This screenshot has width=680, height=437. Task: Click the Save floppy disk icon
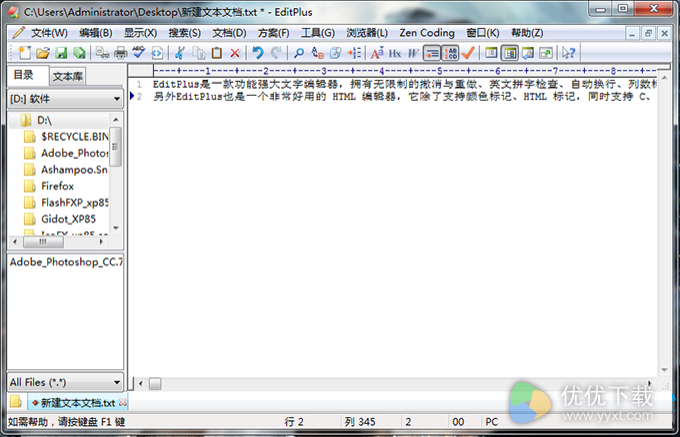(61, 53)
